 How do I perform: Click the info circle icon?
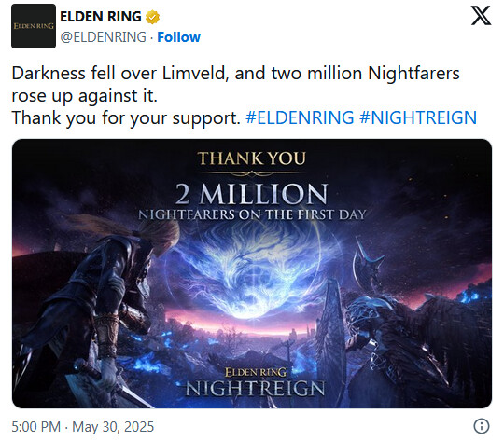pos(482,426)
